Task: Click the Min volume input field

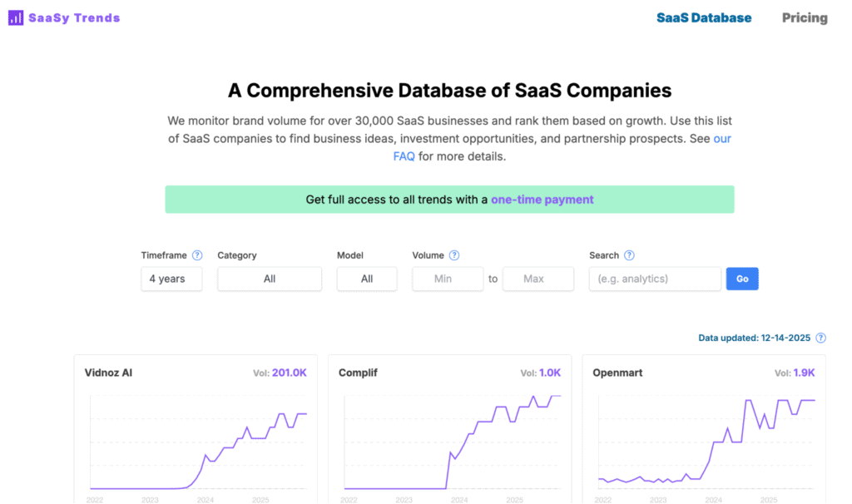Action: (x=448, y=279)
